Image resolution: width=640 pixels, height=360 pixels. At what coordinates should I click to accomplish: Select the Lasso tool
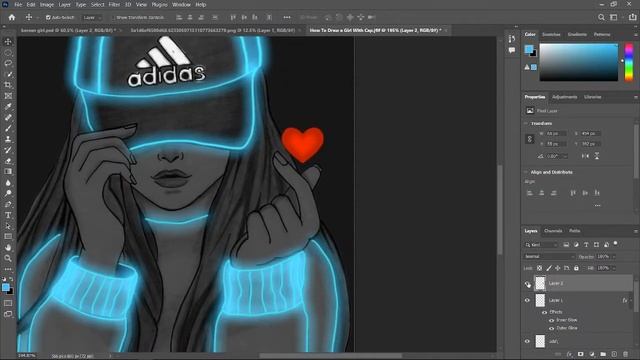pos(8,63)
